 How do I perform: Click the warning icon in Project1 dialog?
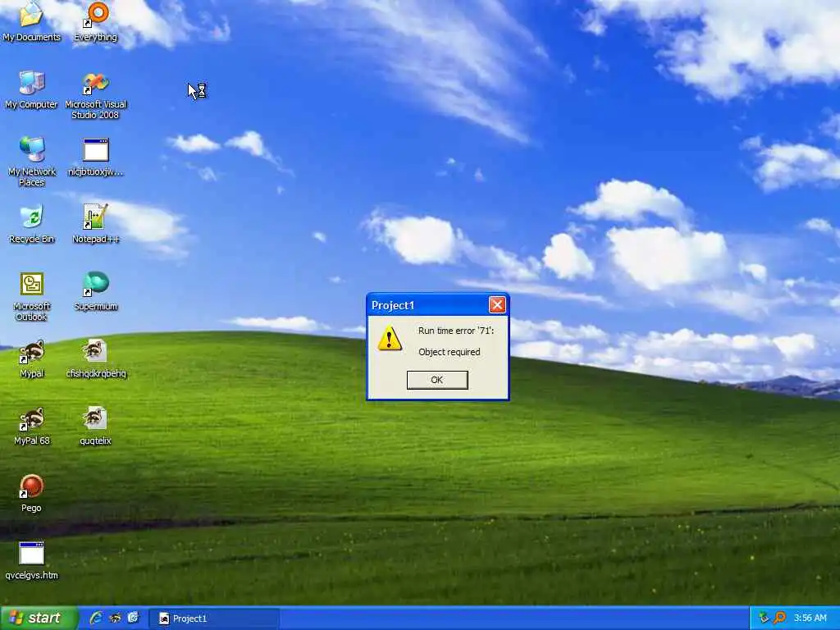390,339
